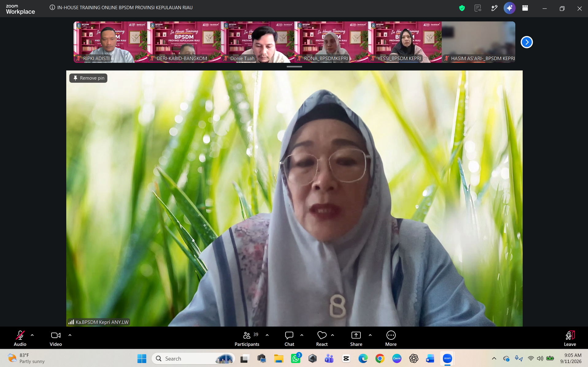Expand the Participants options arrow
This screenshot has width=588, height=367.
pos(267,335)
